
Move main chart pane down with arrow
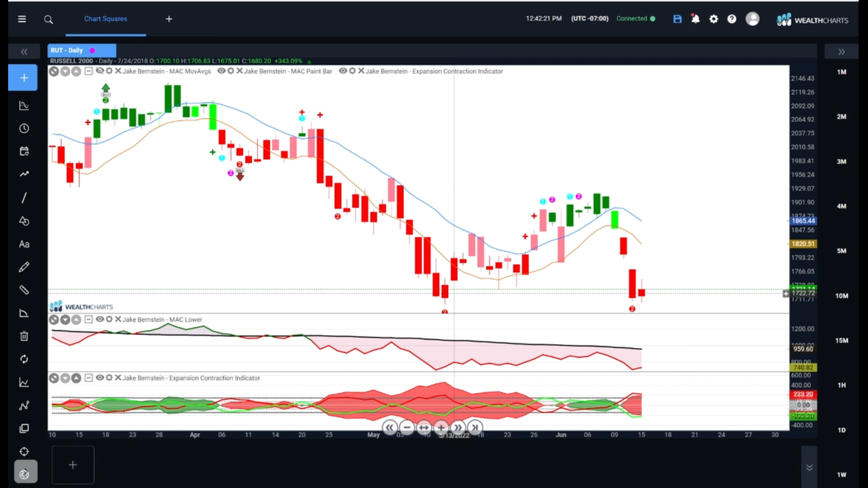click(x=65, y=71)
